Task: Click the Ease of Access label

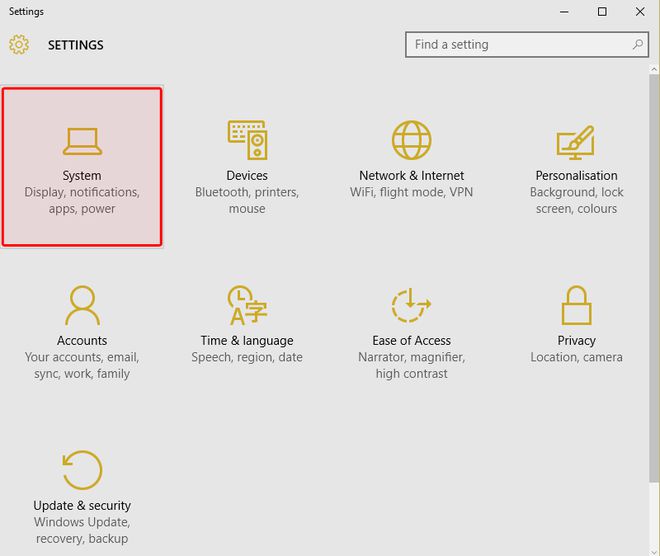Action: point(412,341)
